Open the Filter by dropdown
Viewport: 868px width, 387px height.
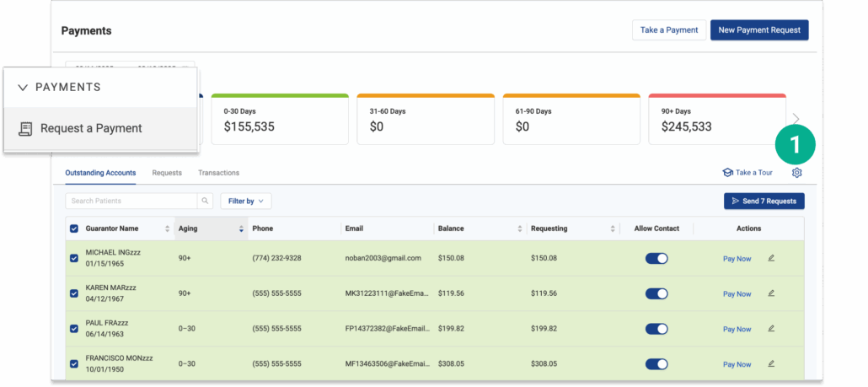(x=246, y=202)
